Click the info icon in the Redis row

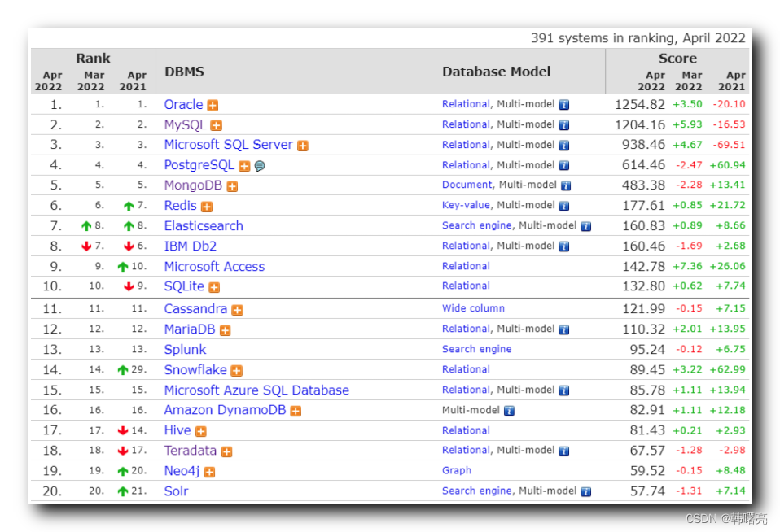[563, 206]
